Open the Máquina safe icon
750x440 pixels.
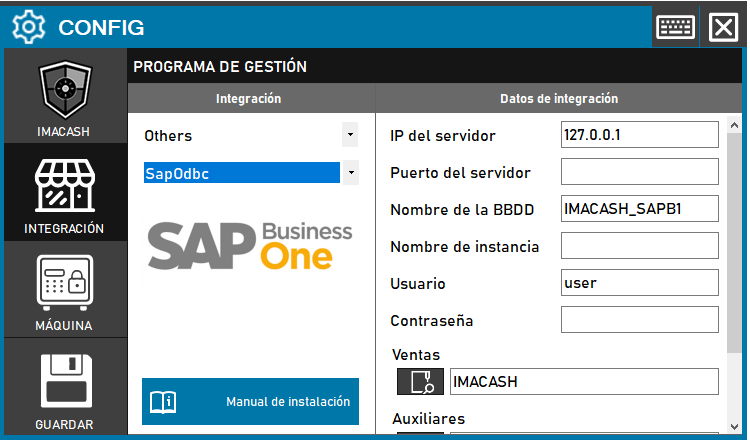tap(65, 285)
